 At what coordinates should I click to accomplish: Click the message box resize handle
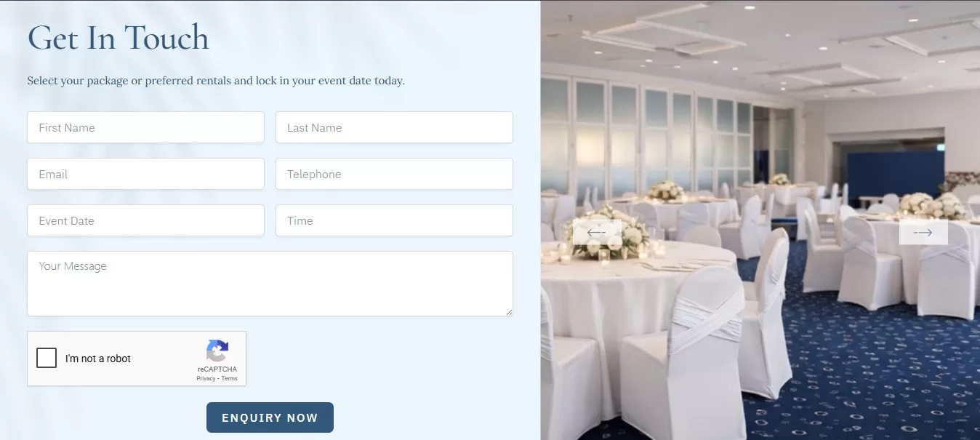coord(508,311)
